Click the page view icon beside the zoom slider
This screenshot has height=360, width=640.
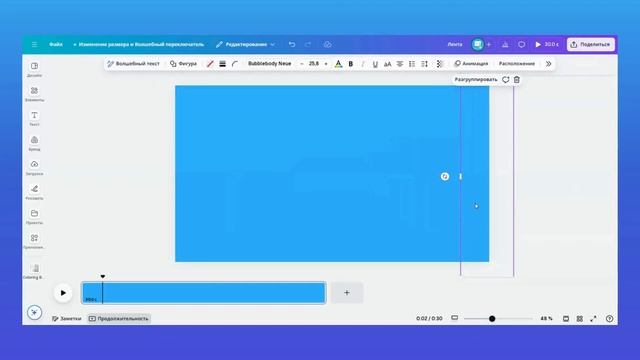[x=454, y=318]
